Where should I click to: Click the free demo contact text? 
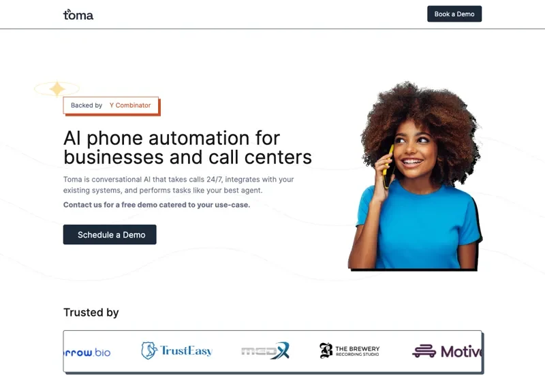pyautogui.click(x=157, y=205)
